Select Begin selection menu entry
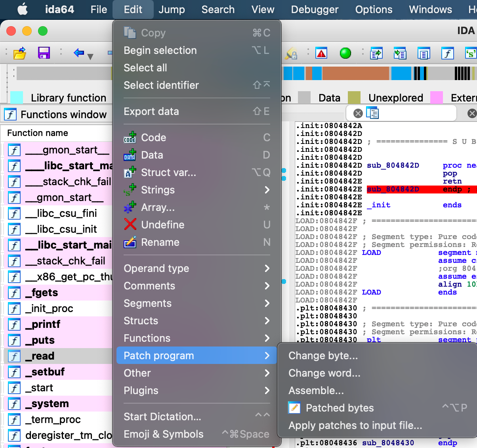Image resolution: width=477 pixels, height=448 pixels. 197,50
